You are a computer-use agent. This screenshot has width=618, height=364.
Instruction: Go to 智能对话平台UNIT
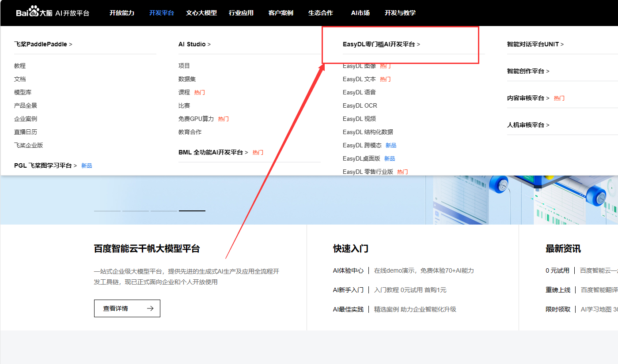coord(535,44)
